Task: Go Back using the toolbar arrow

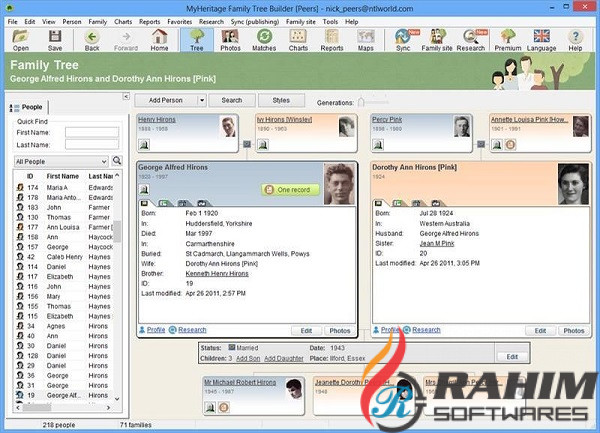Action: tap(92, 40)
